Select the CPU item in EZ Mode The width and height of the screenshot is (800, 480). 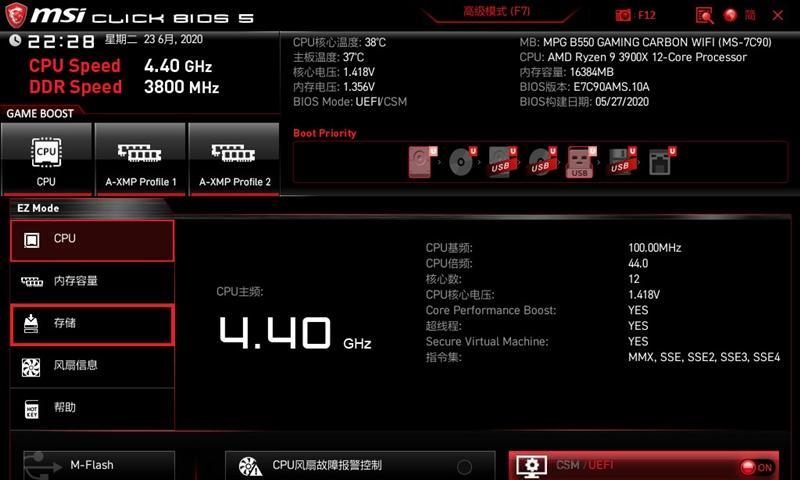92,240
